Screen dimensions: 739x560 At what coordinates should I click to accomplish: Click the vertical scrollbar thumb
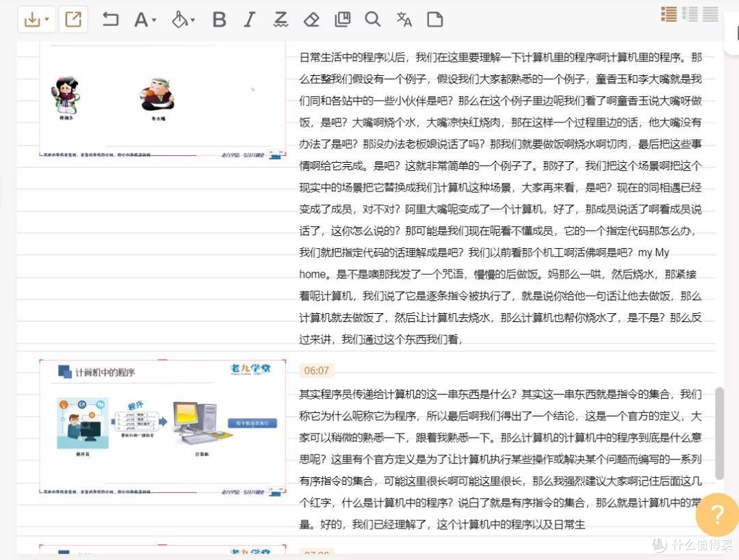[719, 434]
